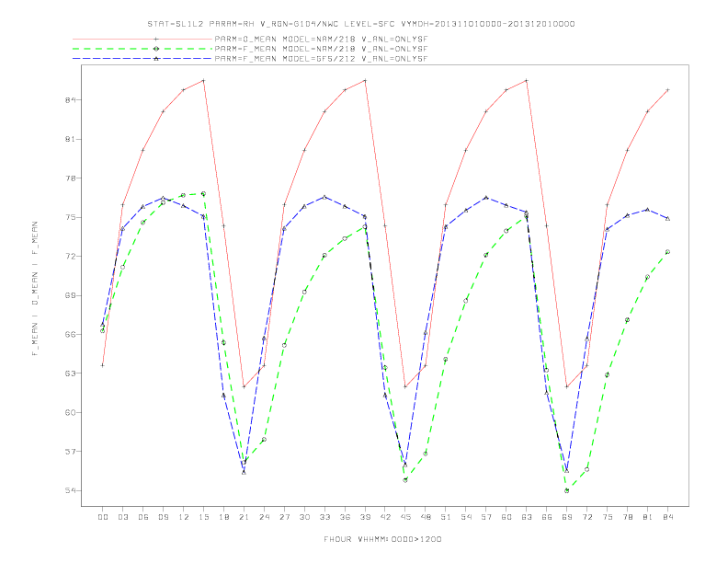
Task: Click the x-axis tick label 42
Action: (385, 517)
